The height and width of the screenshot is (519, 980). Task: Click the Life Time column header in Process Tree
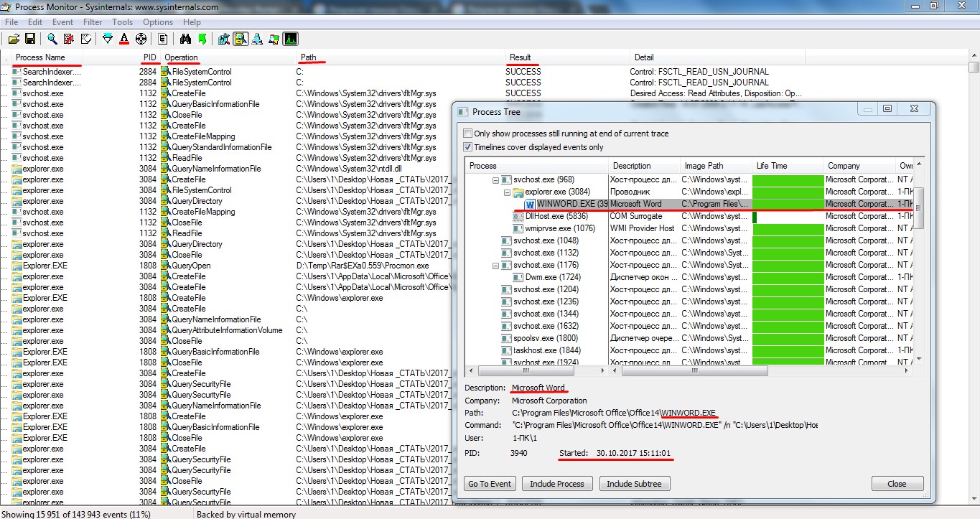pyautogui.click(x=788, y=166)
